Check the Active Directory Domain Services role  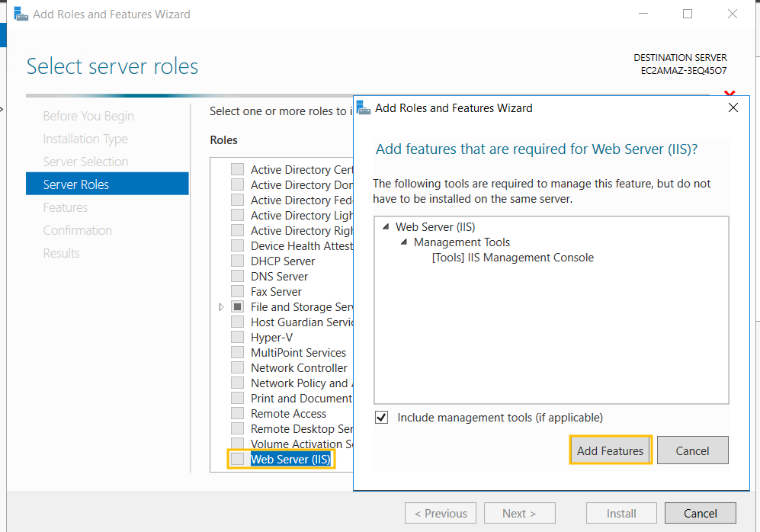coord(238,184)
